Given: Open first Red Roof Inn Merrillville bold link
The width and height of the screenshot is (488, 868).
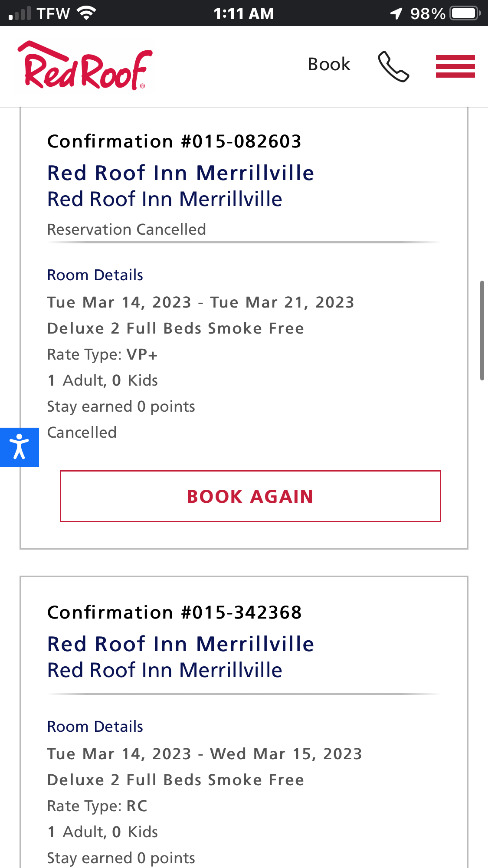Looking at the screenshot, I should (x=180, y=173).
